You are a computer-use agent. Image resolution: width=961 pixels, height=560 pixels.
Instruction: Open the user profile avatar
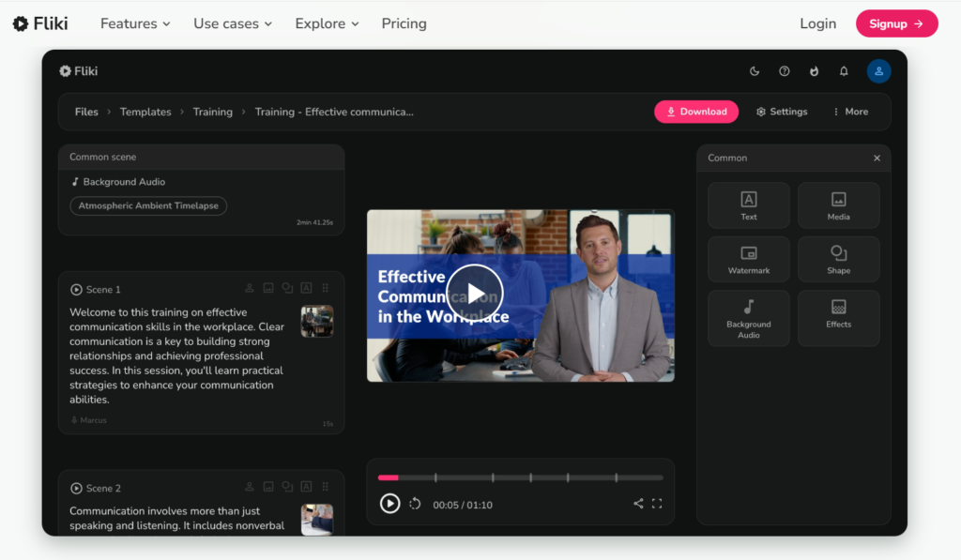[878, 71]
